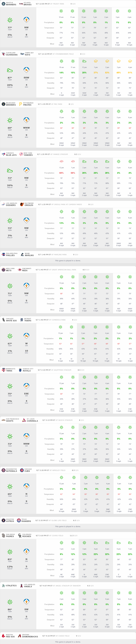The image size is (136, 644).
Task: Click the 4 pm rain icon in Guardians–Rays
Action: [x=130, y=61]
